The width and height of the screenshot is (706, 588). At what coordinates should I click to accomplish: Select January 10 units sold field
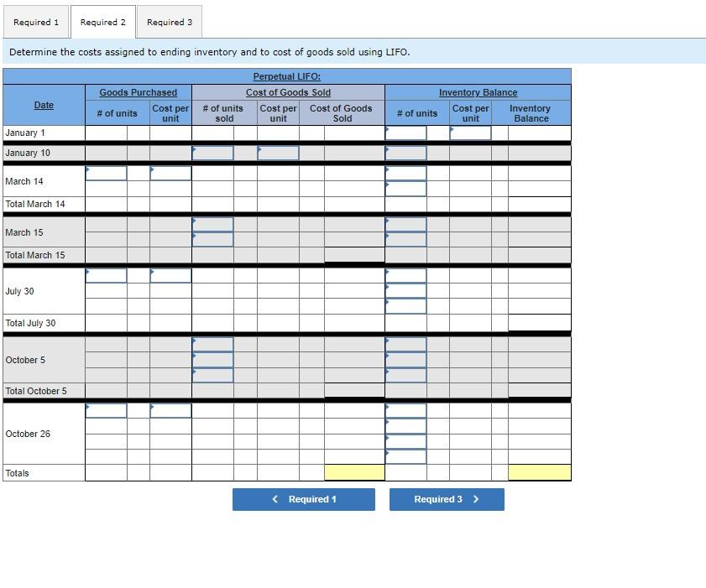coord(212,153)
